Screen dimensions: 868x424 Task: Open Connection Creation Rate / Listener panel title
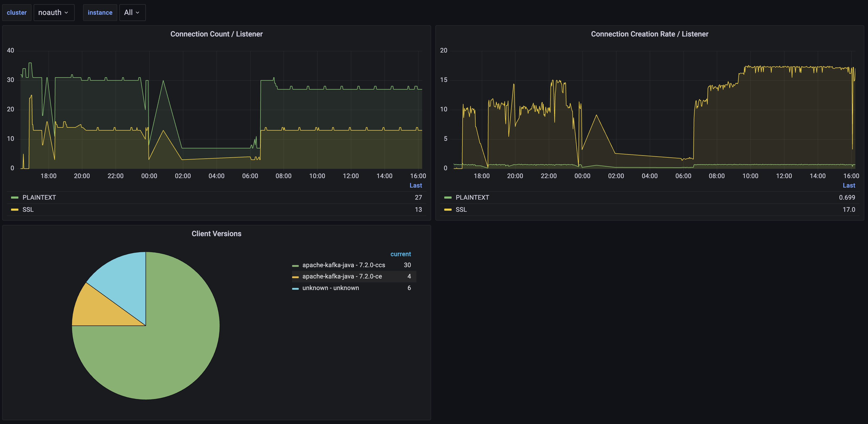[649, 34]
